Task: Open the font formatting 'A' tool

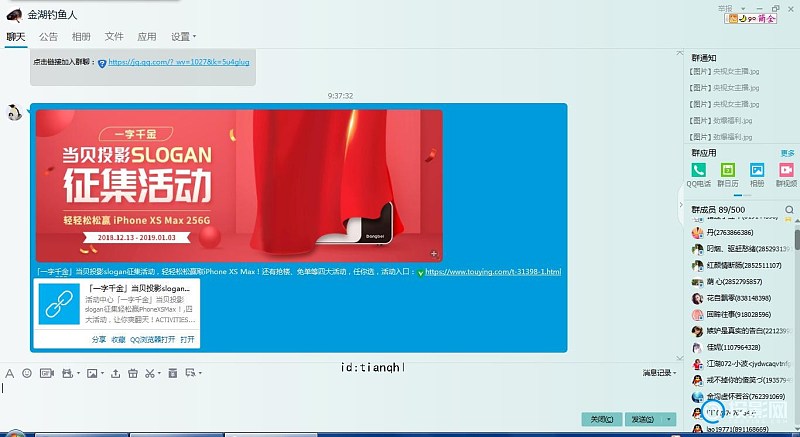Action: 9,374
